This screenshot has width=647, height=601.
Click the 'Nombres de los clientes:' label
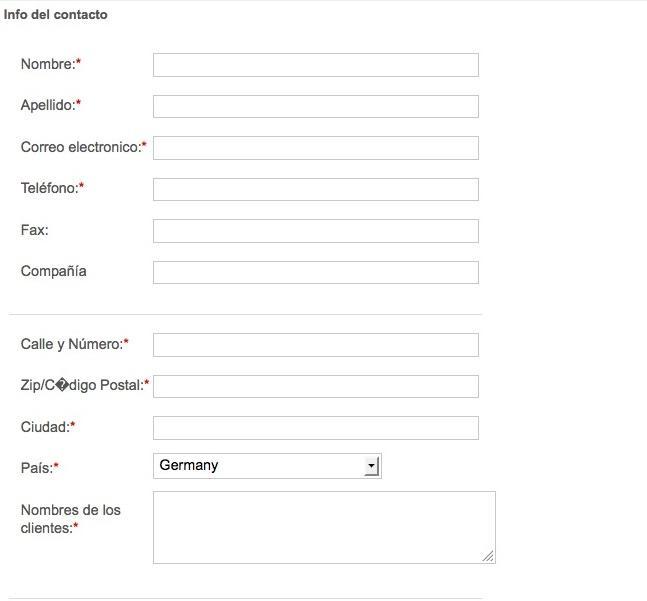(x=70, y=518)
